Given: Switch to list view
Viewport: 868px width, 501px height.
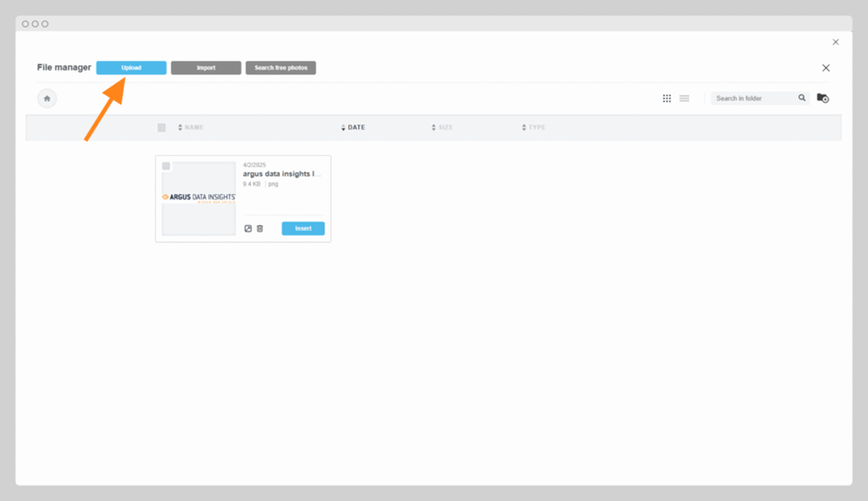Looking at the screenshot, I should click(684, 98).
